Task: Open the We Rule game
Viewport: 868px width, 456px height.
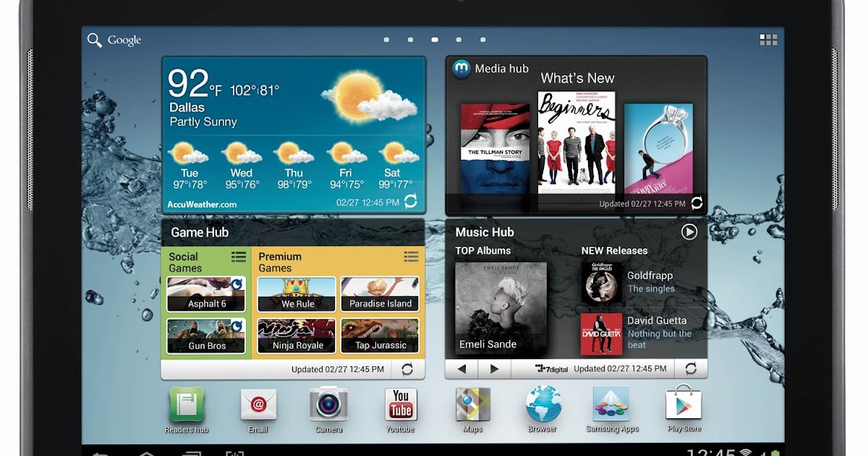Action: [x=297, y=294]
